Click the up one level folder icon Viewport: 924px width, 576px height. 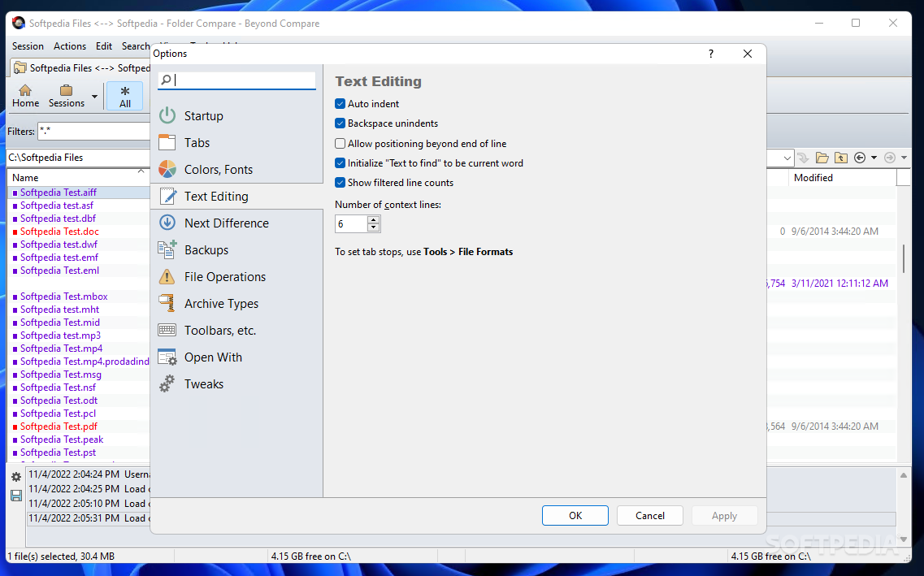[x=841, y=158]
